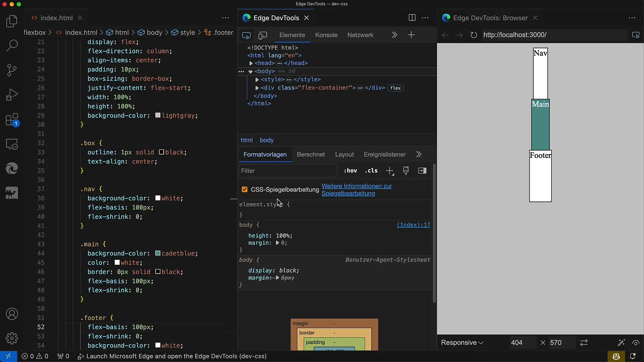Expand the head element in DOM tree
The width and height of the screenshot is (644, 362).
click(251, 63)
